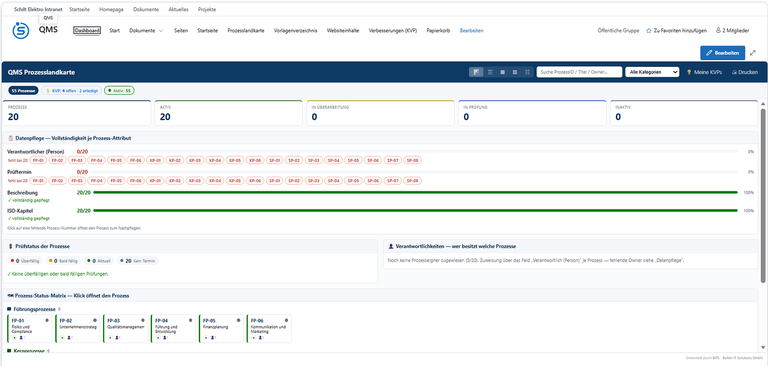Click the owner person icon on FP-06 card
Viewport: 768px width, 366px height.
261,338
